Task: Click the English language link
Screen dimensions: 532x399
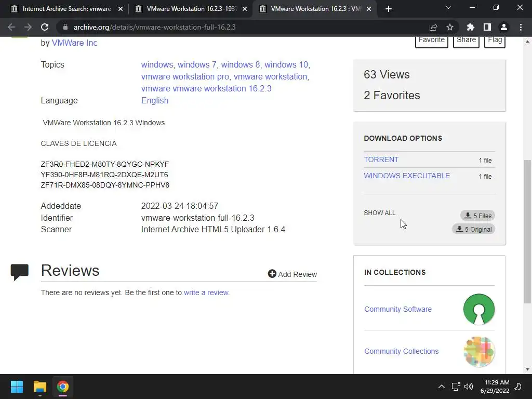Action: (155, 100)
